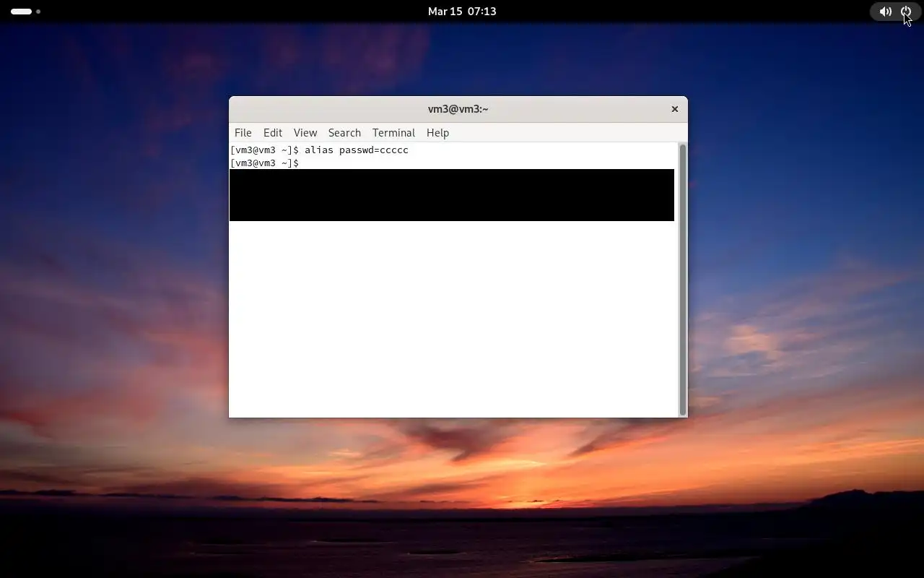Image resolution: width=924 pixels, height=578 pixels.
Task: Open the File menu
Action: point(243,133)
